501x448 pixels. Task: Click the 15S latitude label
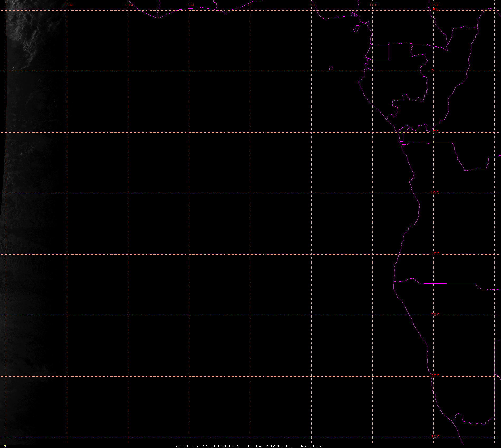coord(435,254)
